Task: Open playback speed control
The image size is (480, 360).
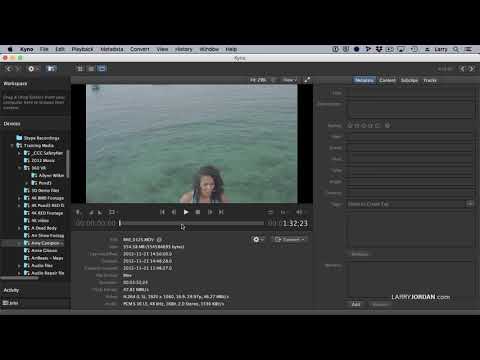Action: pyautogui.click(x=283, y=212)
